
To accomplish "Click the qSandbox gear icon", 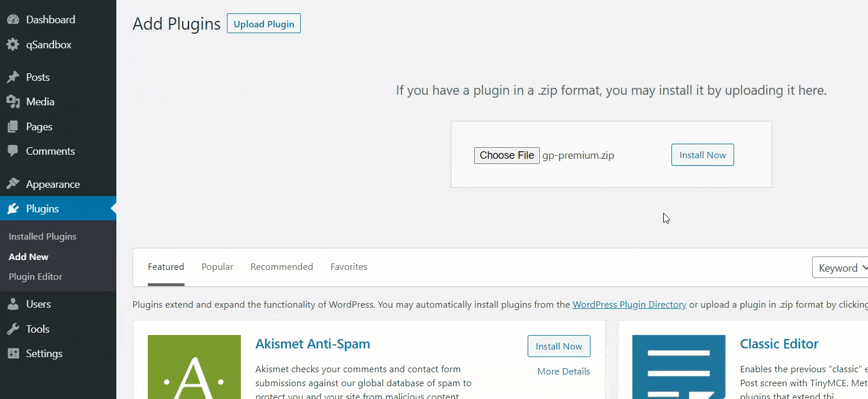I will tap(13, 45).
